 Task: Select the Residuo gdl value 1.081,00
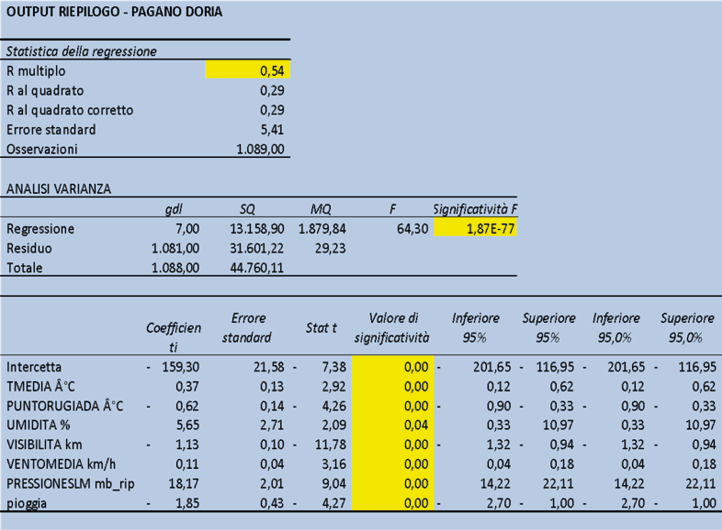pyautogui.click(x=175, y=249)
